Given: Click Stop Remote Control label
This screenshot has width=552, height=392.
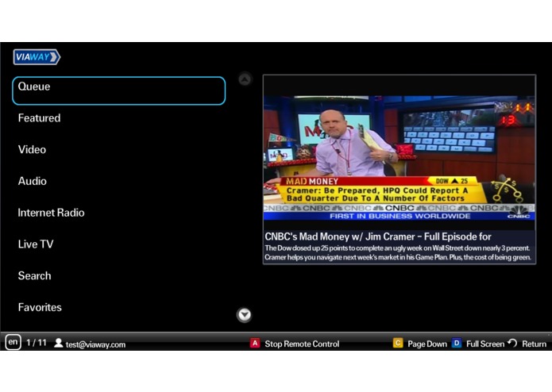Looking at the screenshot, I should pyautogui.click(x=302, y=344).
